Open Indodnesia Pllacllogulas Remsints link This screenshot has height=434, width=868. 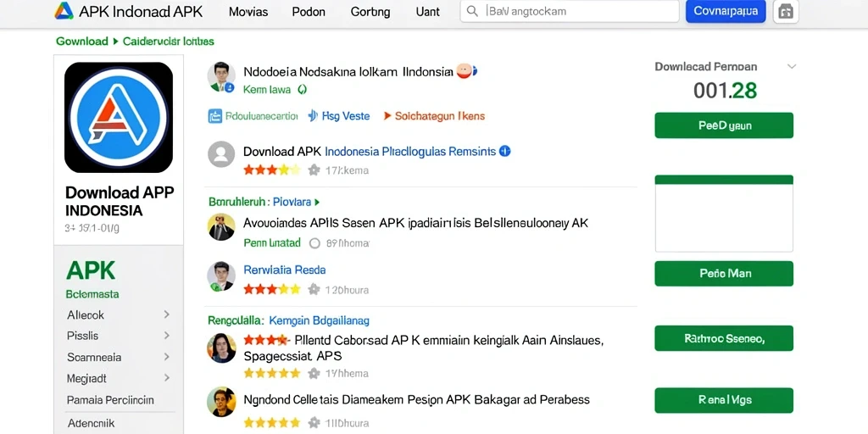tap(410, 151)
